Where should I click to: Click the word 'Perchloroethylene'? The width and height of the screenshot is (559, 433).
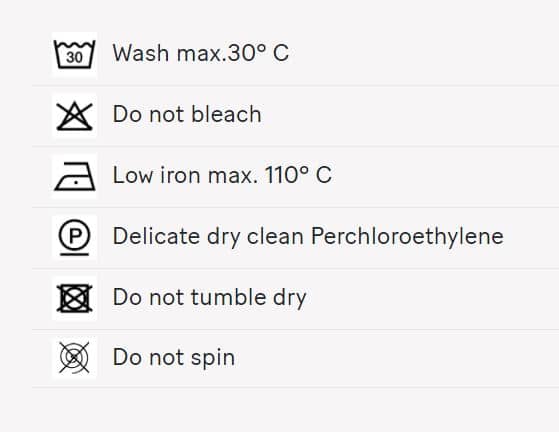(x=407, y=236)
